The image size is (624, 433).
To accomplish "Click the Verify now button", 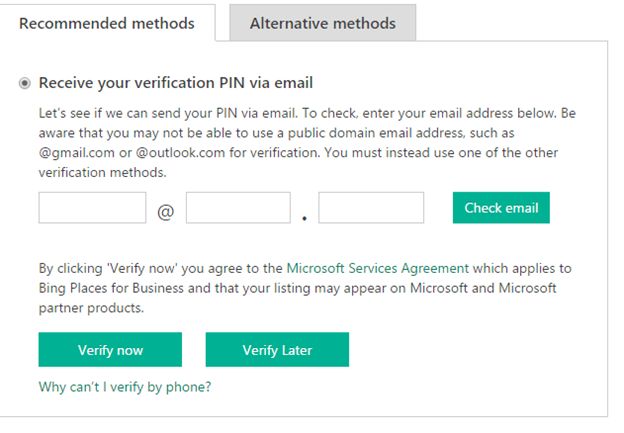I will coord(110,350).
